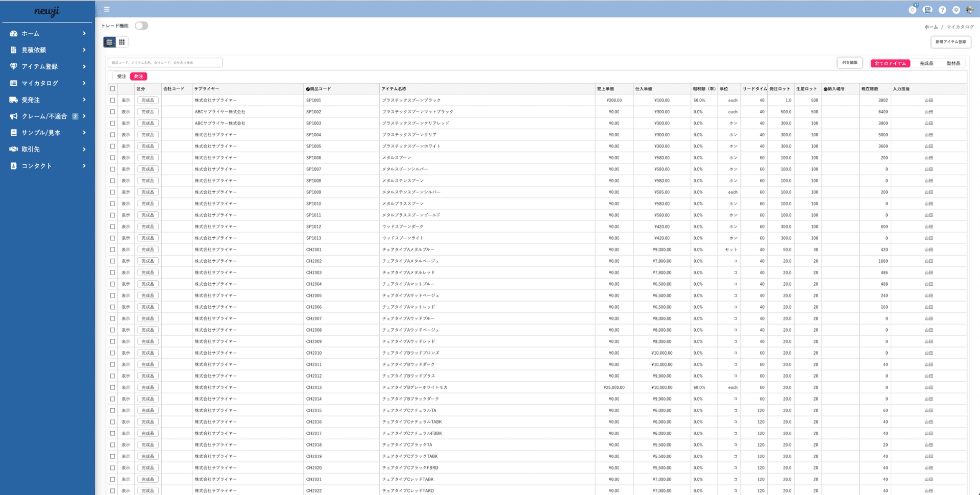This screenshot has height=495, width=980.
Task: Select the 資材品 filter tab
Action: point(953,63)
